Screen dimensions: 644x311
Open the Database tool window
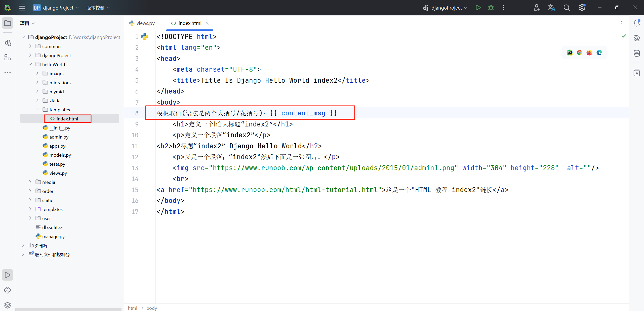(636, 53)
